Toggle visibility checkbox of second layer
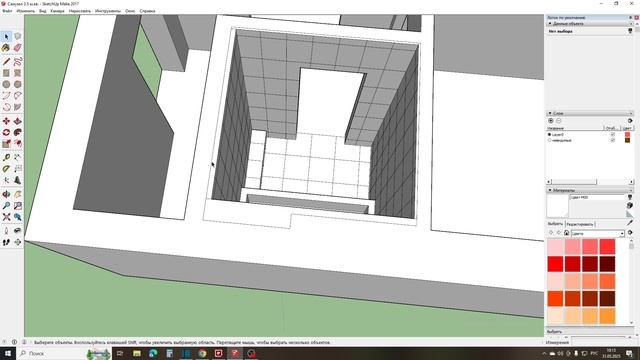This screenshot has height=360, width=640. click(612, 140)
